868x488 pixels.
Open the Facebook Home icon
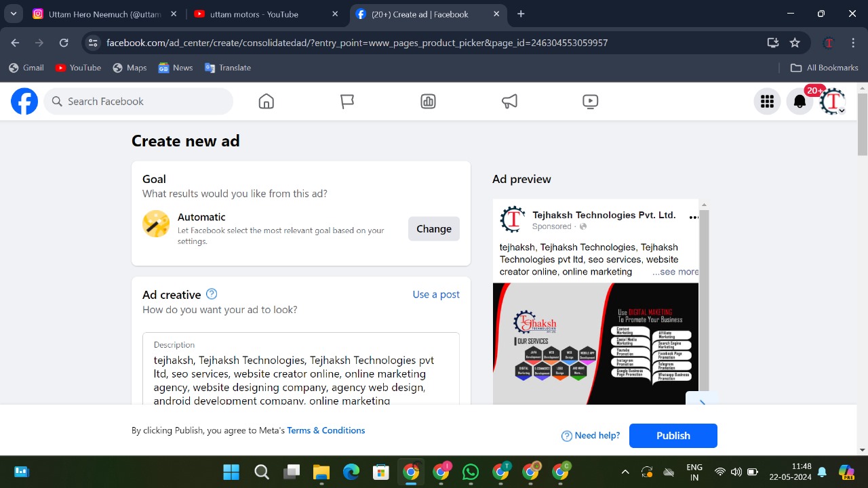pos(267,102)
